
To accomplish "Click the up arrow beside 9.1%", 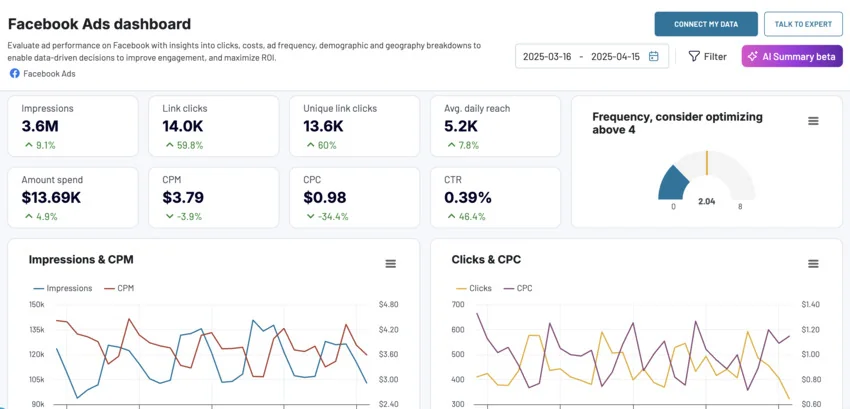I will pos(28,145).
